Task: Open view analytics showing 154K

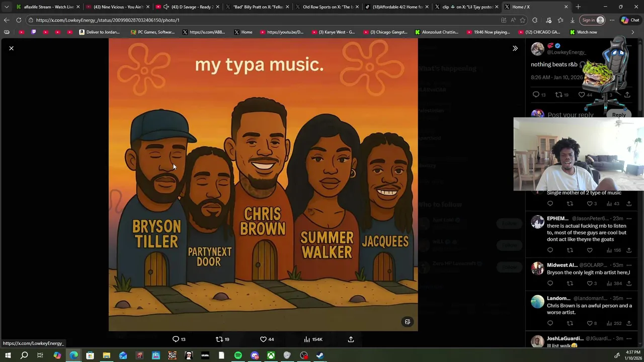Action: [x=313, y=339]
